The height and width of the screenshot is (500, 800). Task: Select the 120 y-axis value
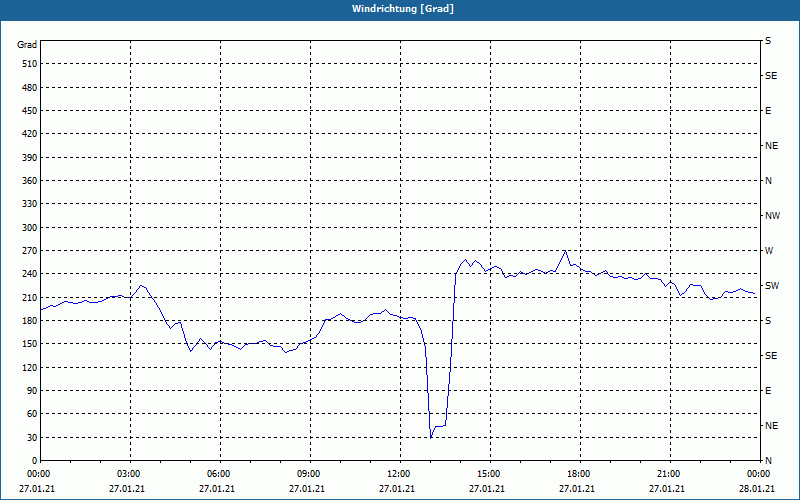point(30,367)
